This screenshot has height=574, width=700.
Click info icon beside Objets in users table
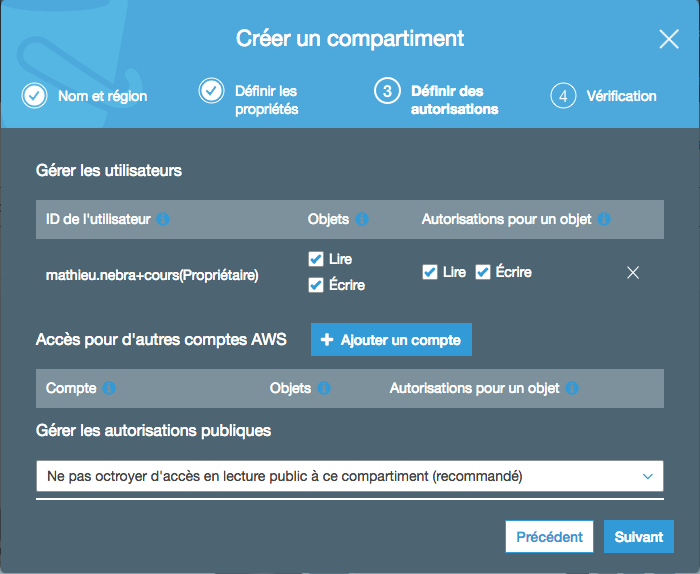pos(362,219)
